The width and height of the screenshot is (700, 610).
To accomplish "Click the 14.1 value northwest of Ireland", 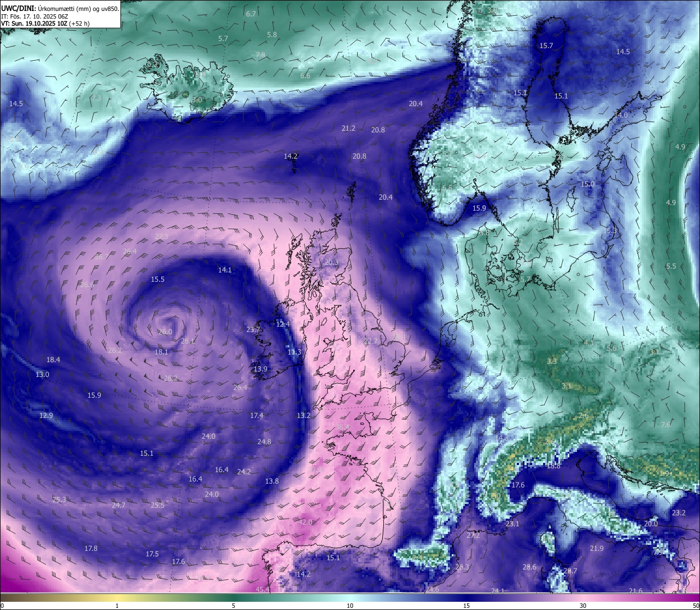I will pyautogui.click(x=225, y=270).
